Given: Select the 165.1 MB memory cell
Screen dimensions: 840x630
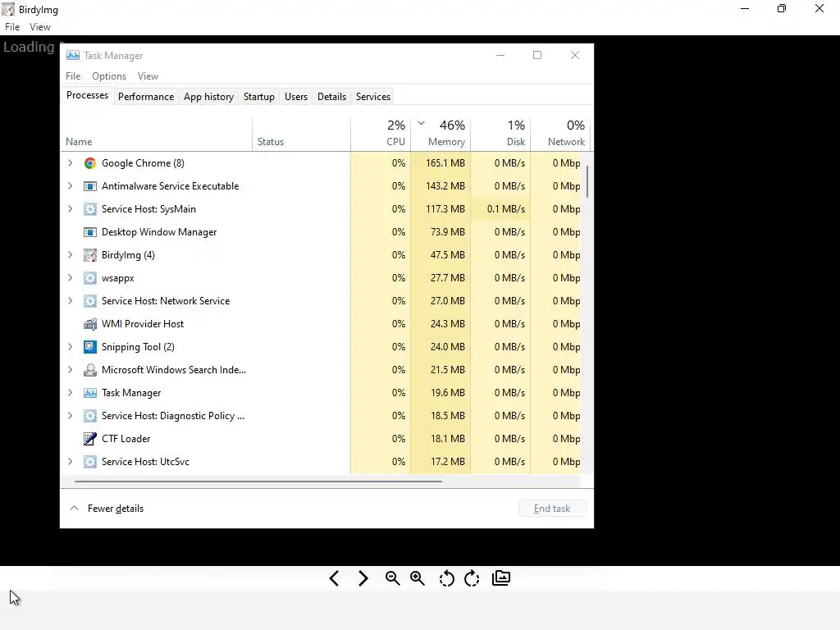Looking at the screenshot, I should (x=441, y=163).
